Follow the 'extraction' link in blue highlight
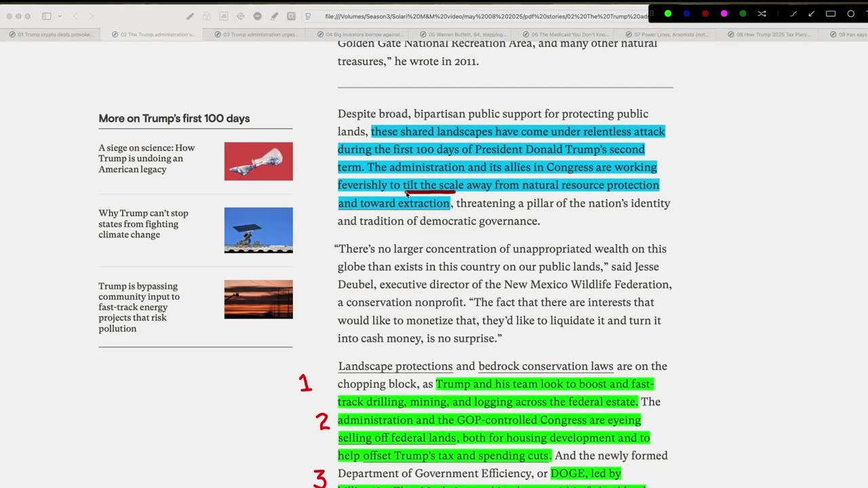The width and height of the screenshot is (868, 488). click(x=424, y=203)
